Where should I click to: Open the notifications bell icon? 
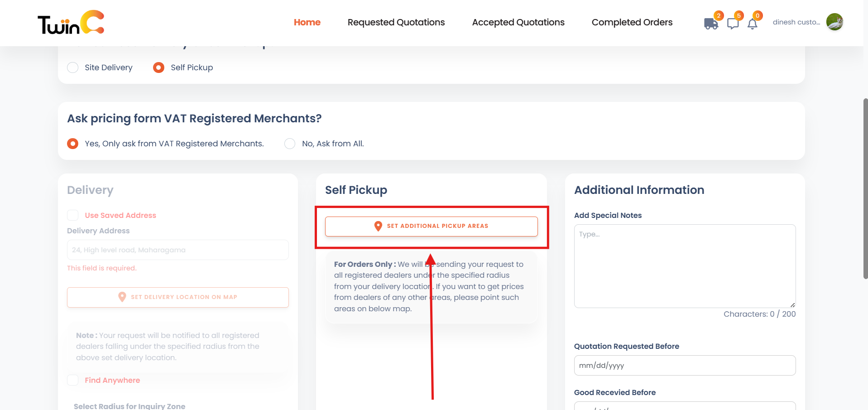point(752,24)
